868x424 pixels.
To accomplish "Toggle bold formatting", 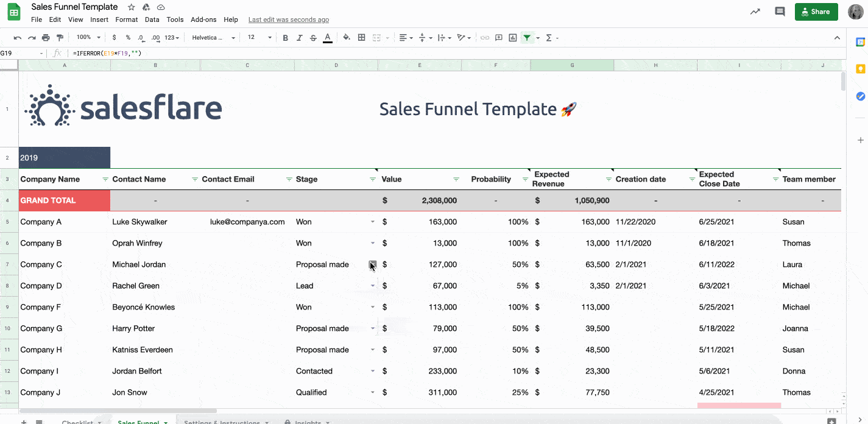I will pyautogui.click(x=285, y=38).
